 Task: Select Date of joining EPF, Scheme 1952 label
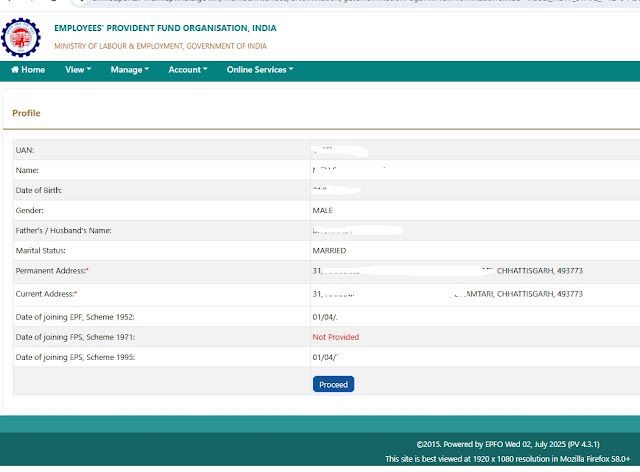pyautogui.click(x=75, y=317)
